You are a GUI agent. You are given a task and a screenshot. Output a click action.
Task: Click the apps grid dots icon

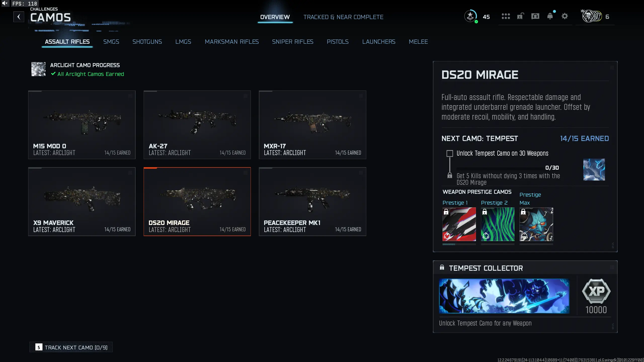click(x=506, y=16)
